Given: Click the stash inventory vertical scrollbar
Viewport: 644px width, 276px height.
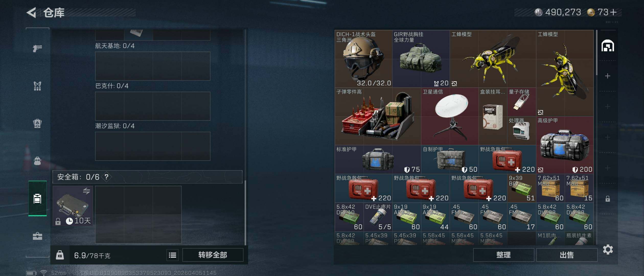Looking at the screenshot, I should [x=596, y=53].
